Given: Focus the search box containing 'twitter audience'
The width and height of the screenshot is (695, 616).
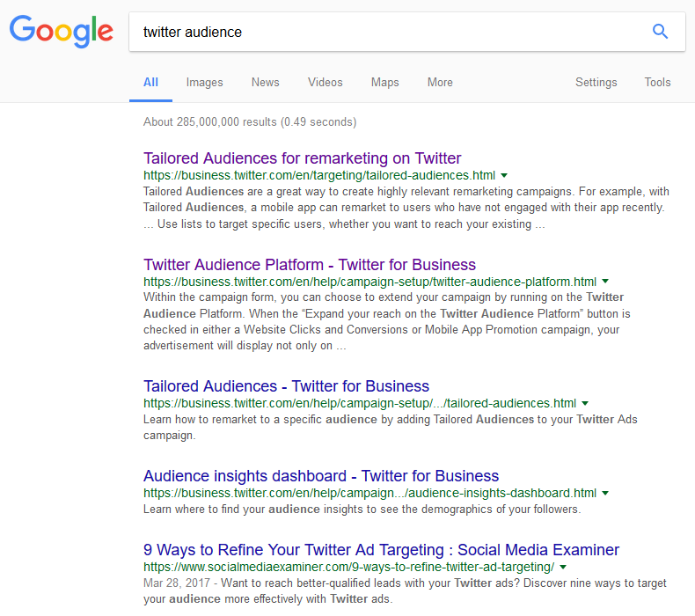Looking at the screenshot, I should click(407, 32).
